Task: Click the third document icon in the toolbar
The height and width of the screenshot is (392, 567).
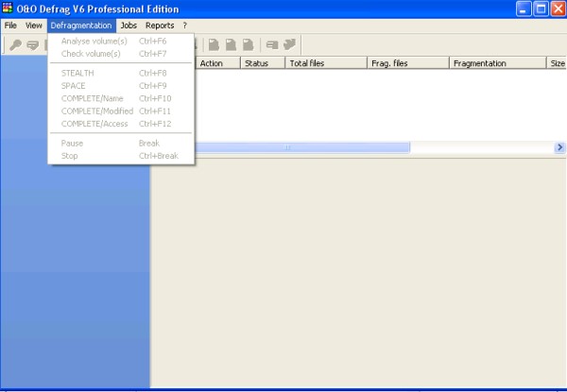Action: point(248,44)
